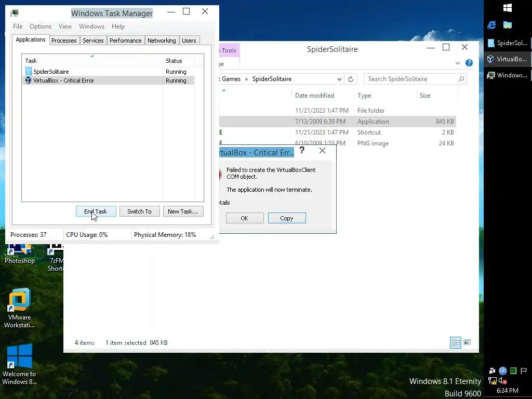The height and width of the screenshot is (399, 532).
Task: Switch to the Windows... taskbar item
Action: click(x=508, y=75)
